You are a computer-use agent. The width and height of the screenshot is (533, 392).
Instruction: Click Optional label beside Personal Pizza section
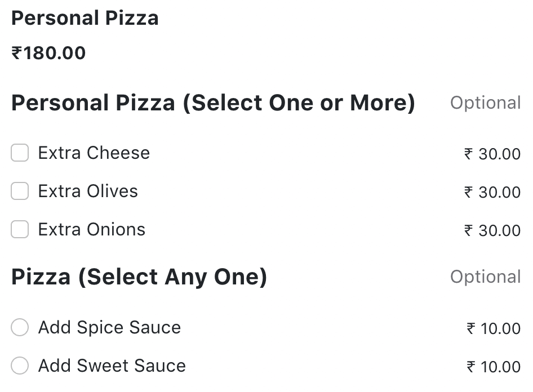(x=486, y=103)
